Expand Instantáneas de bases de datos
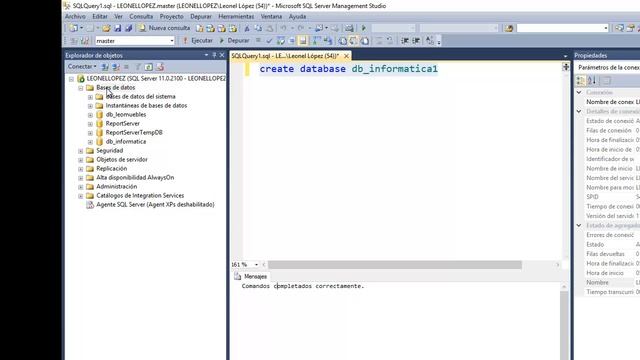Image resolution: width=640 pixels, height=360 pixels. coord(90,106)
